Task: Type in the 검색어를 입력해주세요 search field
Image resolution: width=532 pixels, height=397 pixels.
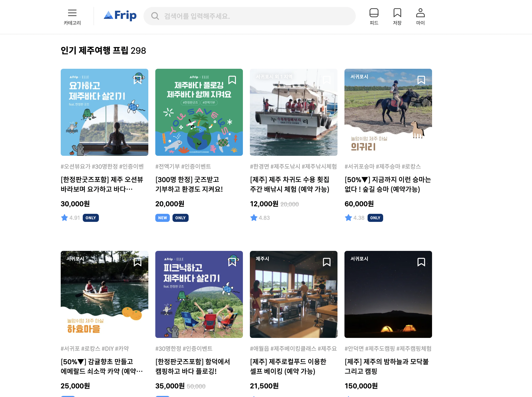Action: 255,16
